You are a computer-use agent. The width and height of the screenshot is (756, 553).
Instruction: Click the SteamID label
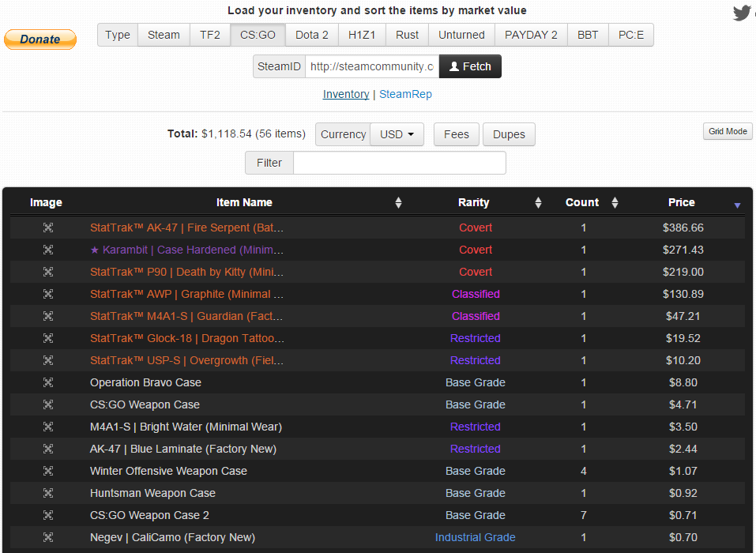[x=279, y=66]
